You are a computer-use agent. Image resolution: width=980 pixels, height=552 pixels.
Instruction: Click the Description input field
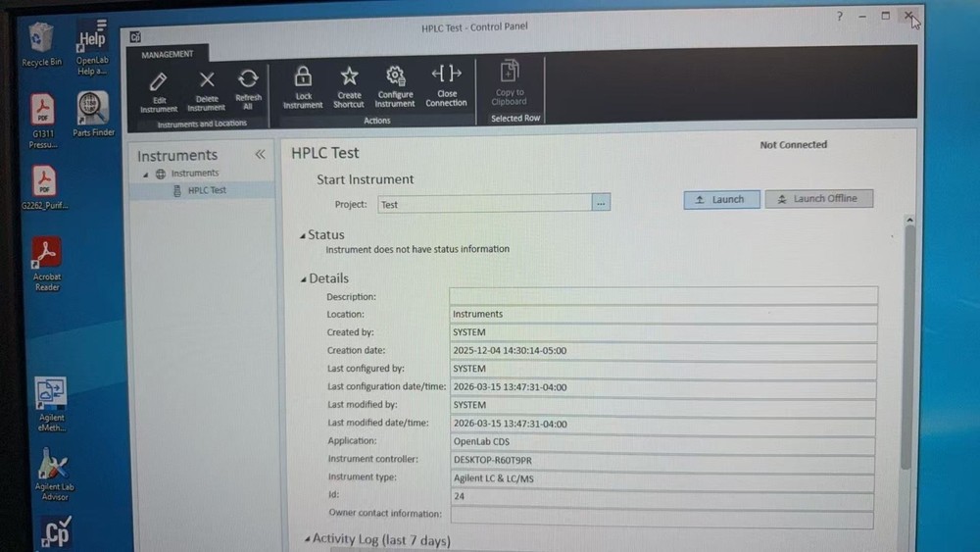(x=662, y=296)
